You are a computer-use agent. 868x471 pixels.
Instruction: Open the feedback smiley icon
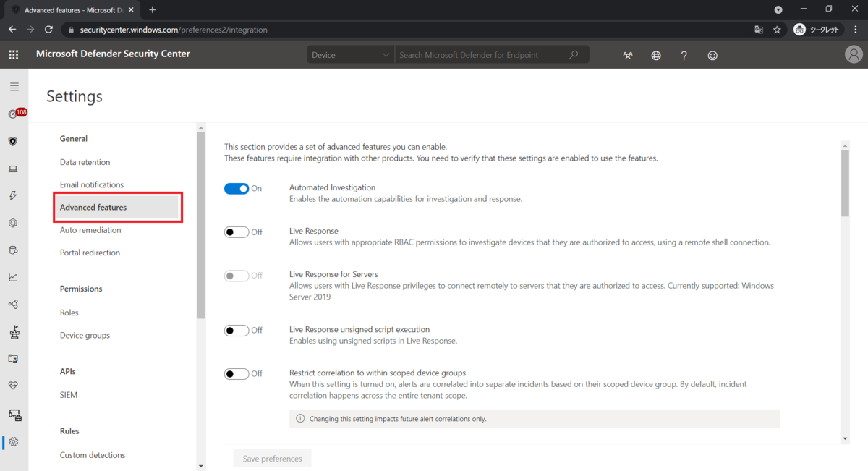[712, 55]
